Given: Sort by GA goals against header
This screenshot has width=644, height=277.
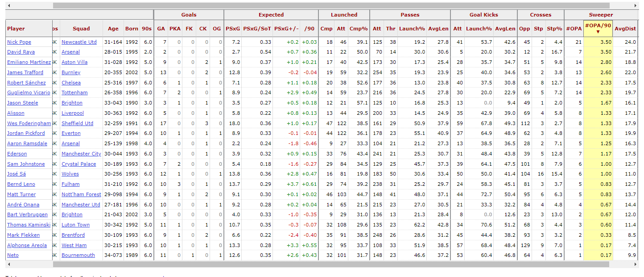Looking at the screenshot, I should (x=161, y=29).
